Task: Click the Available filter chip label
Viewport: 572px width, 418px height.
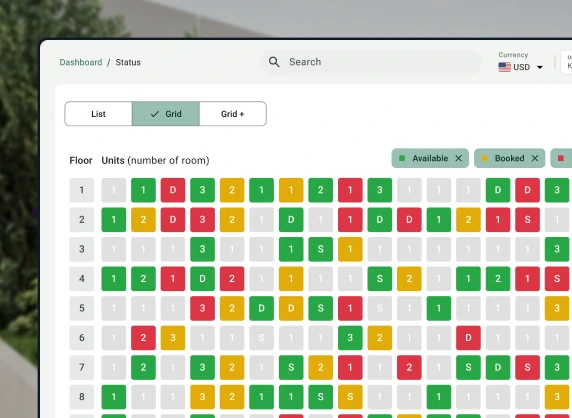Action: click(x=430, y=158)
